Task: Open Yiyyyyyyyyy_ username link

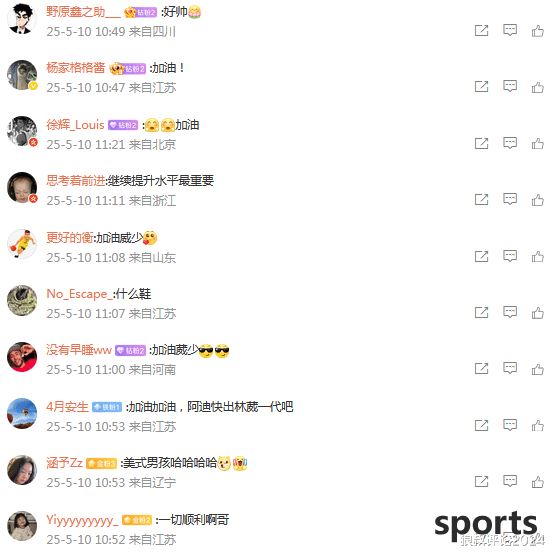Action: [x=82, y=520]
